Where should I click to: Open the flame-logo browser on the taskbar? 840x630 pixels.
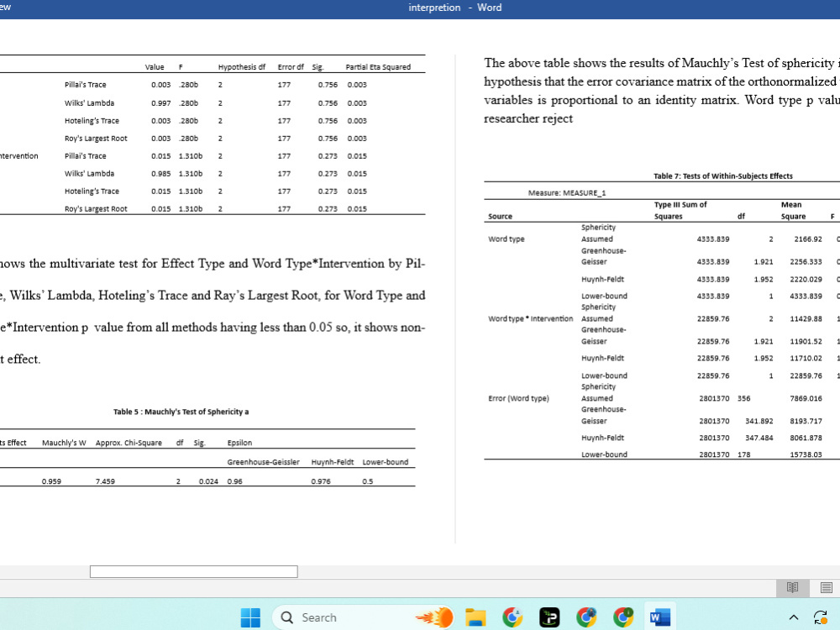click(x=433, y=617)
